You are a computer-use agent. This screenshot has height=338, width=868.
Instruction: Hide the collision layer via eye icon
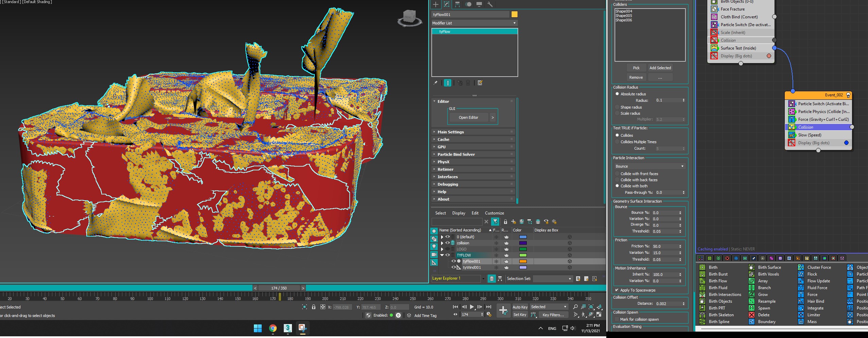click(448, 243)
